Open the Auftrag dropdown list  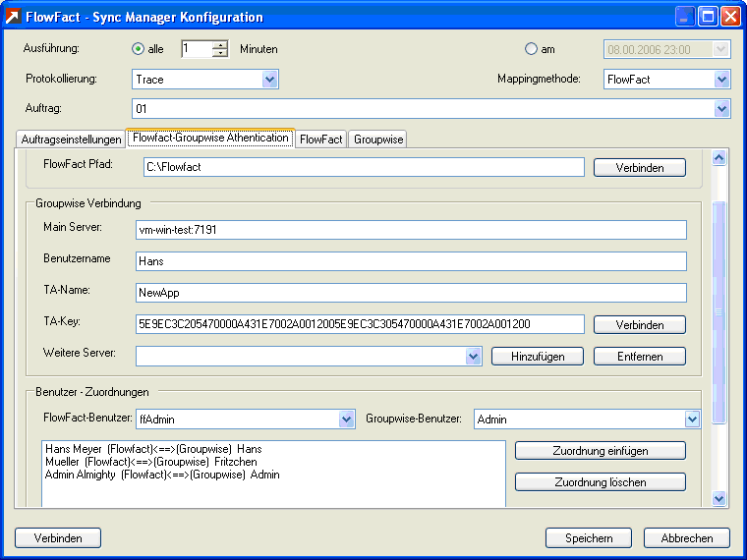click(x=721, y=109)
